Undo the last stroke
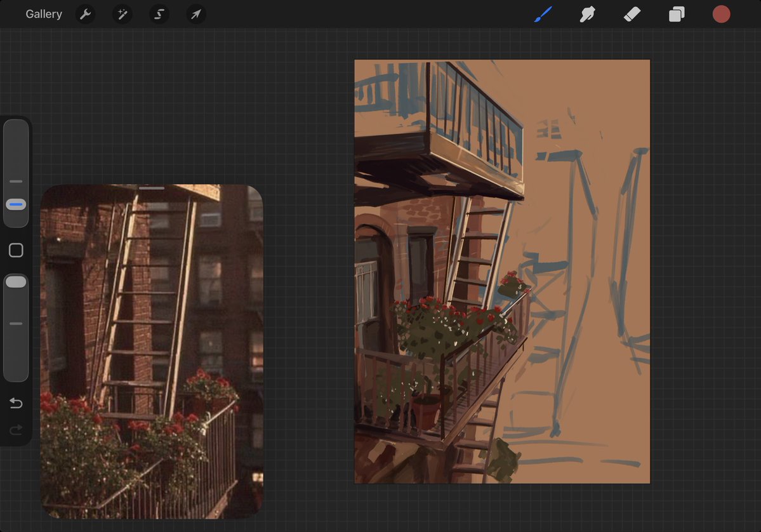 tap(16, 403)
